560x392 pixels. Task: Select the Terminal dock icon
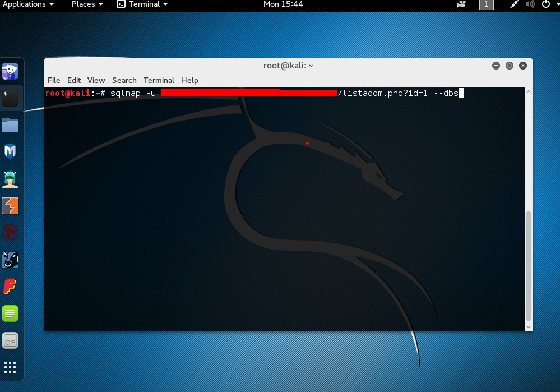[x=11, y=98]
